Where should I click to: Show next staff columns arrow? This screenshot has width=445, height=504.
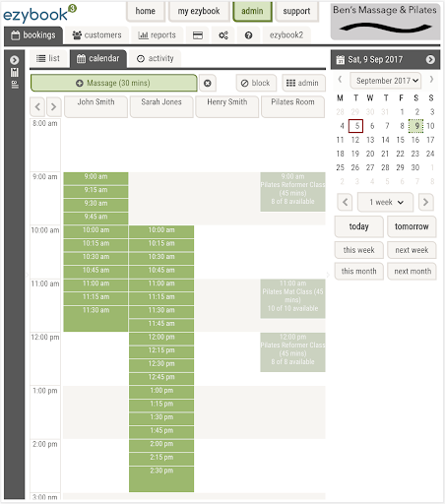[x=53, y=106]
